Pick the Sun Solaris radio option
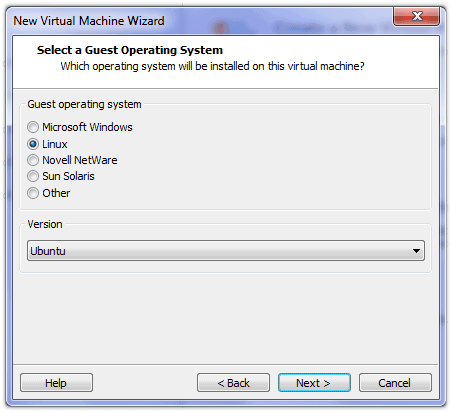This screenshot has height=412, width=451. point(33,176)
